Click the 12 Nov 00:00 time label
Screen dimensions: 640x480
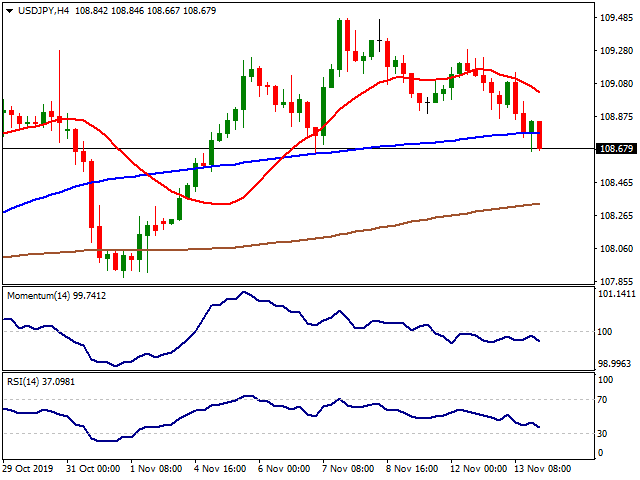(x=478, y=469)
